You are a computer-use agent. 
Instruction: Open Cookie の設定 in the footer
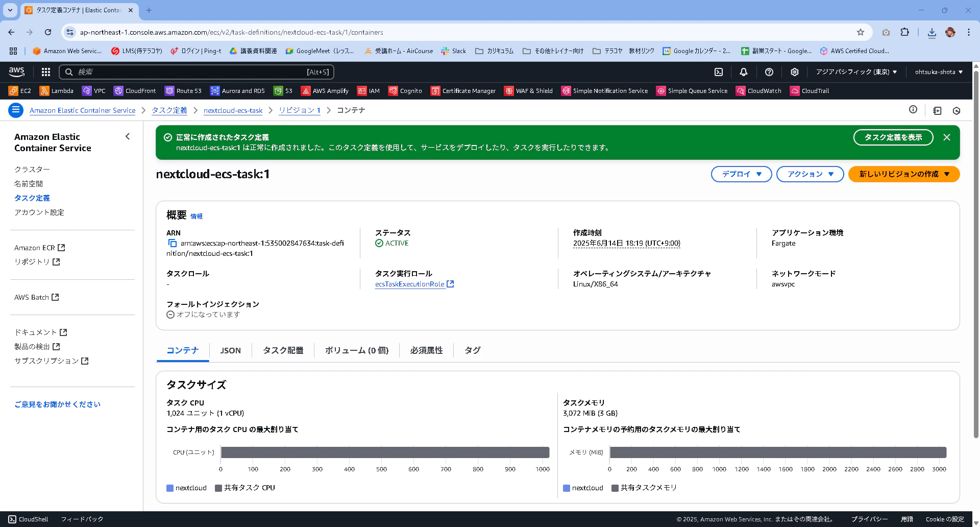(x=945, y=519)
